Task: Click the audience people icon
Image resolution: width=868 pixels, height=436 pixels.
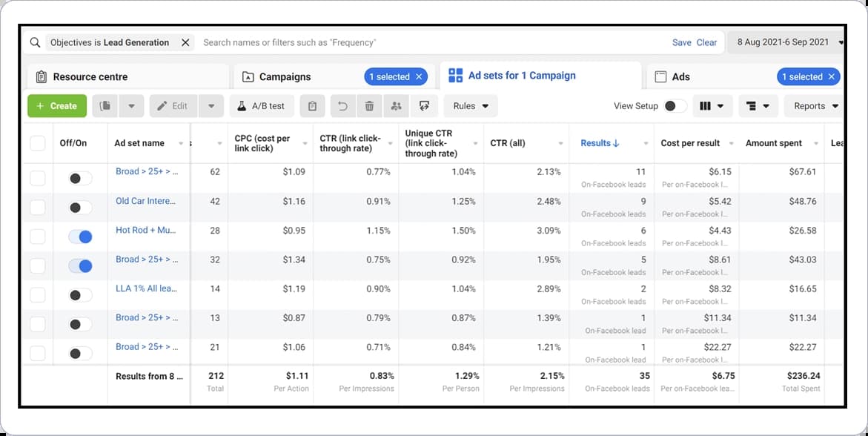Action: 396,106
